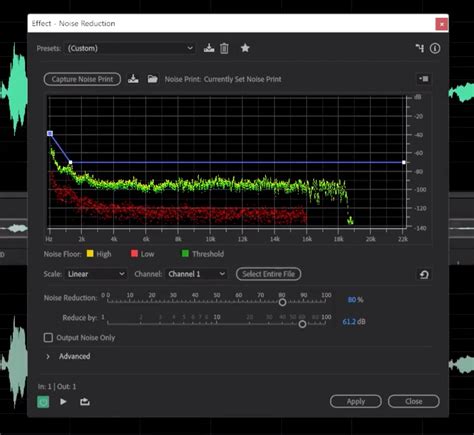Toggle the effect power state button
Image resolution: width=474 pixels, height=435 pixels.
43,402
